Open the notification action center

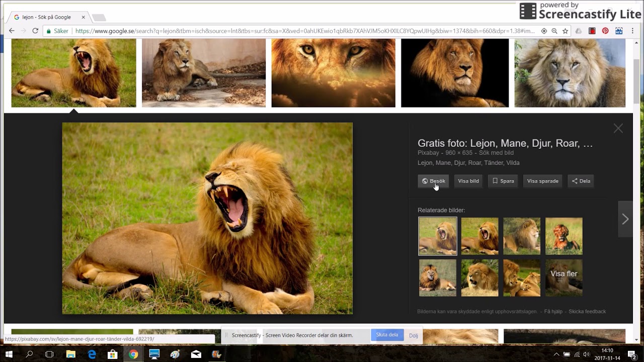[631, 354]
